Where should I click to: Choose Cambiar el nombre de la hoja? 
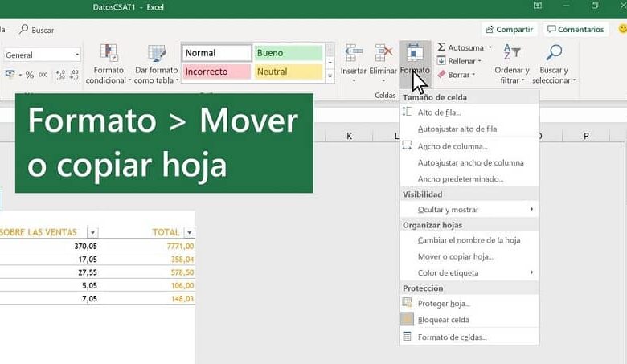[469, 240]
